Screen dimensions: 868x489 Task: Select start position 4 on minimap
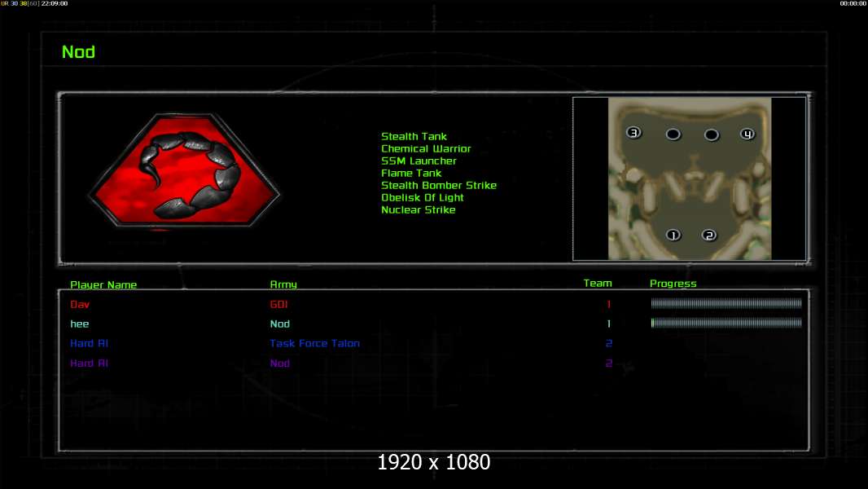coord(747,134)
